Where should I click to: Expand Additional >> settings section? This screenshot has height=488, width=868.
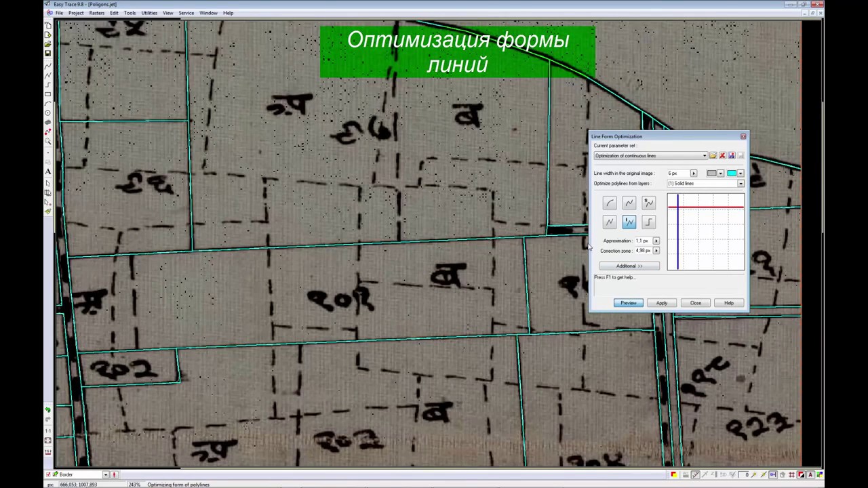629,266
